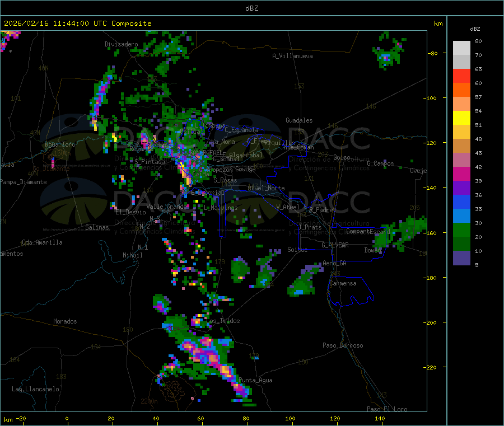
Task: Select the 80 dBZ white legend swatch
Action: [x=461, y=48]
